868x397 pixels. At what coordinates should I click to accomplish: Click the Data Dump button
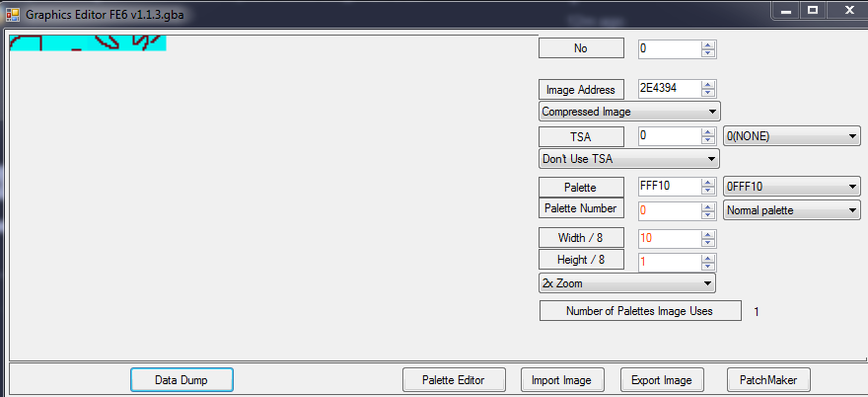[181, 379]
